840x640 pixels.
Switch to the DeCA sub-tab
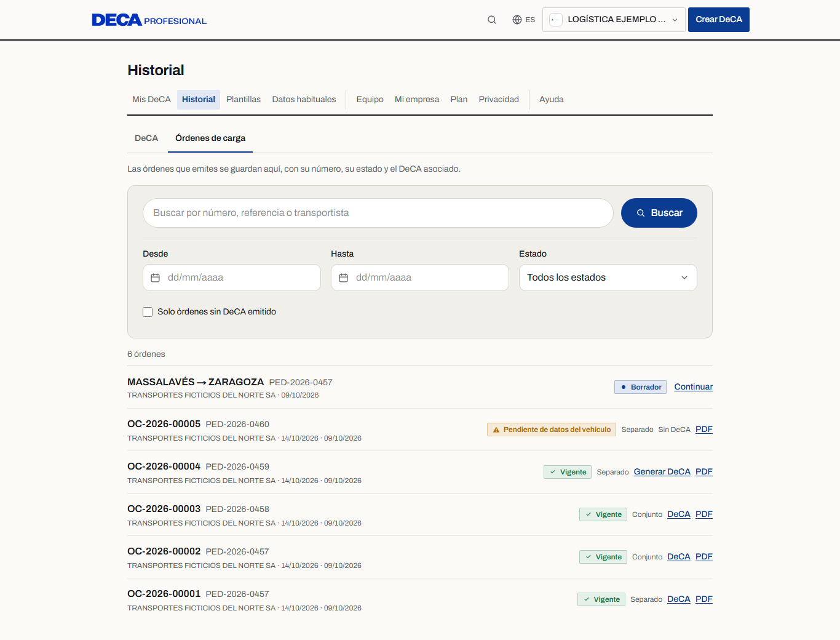point(146,138)
